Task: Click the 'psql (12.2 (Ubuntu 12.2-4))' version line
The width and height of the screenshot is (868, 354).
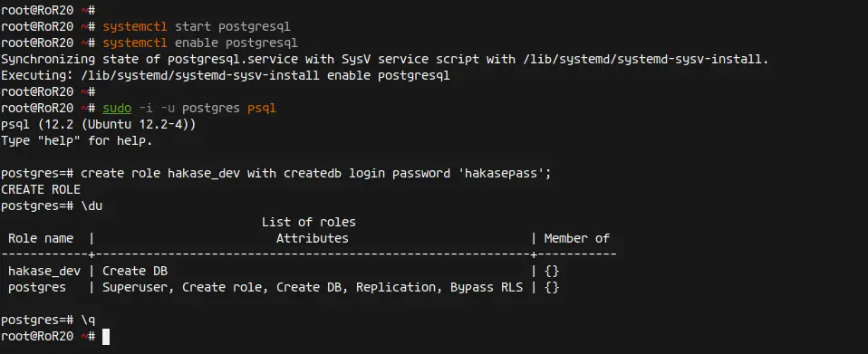Action: click(x=99, y=124)
